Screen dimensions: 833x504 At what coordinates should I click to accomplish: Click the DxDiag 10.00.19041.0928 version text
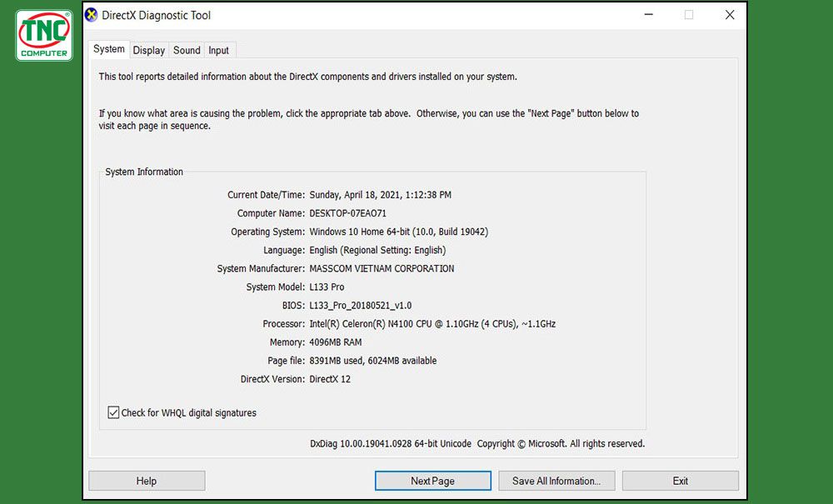click(391, 443)
